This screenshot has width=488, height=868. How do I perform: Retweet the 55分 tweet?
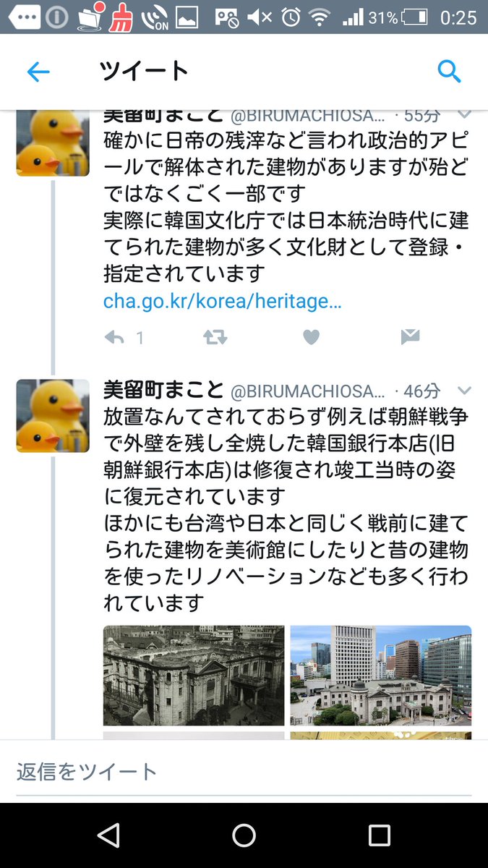(x=215, y=337)
